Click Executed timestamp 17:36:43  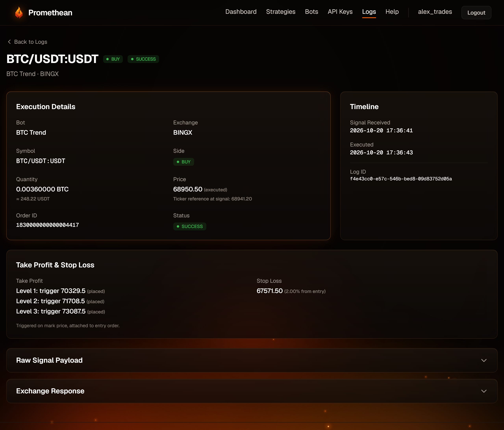click(381, 153)
